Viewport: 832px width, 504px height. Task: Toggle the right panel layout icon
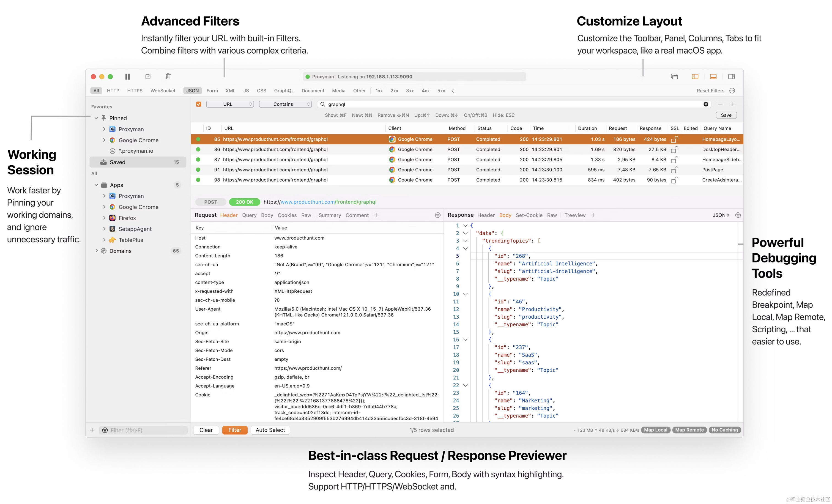coord(731,77)
